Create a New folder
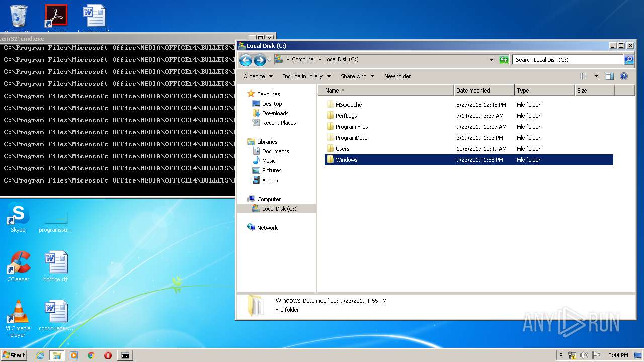The height and width of the screenshot is (362, 644). click(397, 76)
